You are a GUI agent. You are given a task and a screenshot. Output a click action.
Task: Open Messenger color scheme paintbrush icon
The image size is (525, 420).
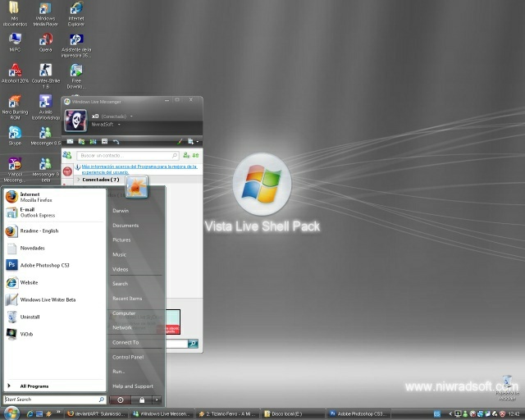(x=180, y=142)
